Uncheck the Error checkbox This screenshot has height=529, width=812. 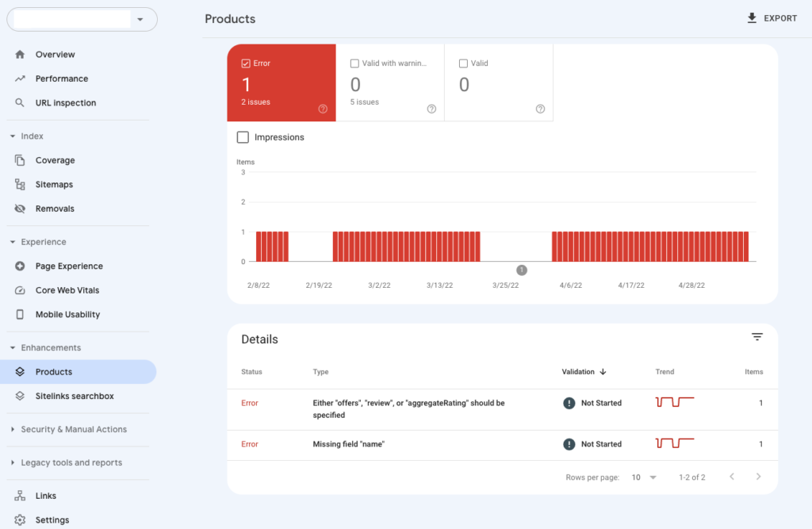tap(246, 63)
